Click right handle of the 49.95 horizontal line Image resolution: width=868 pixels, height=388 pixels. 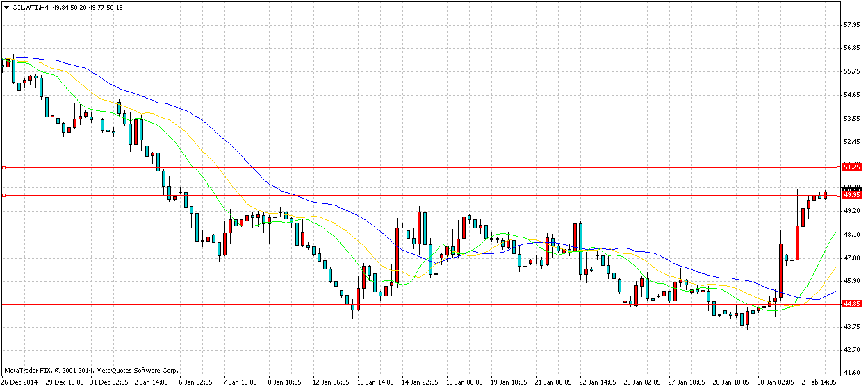[x=838, y=195]
